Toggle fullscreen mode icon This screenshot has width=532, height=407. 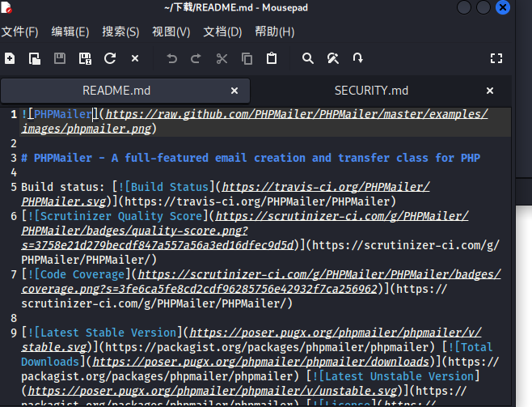click(x=496, y=58)
